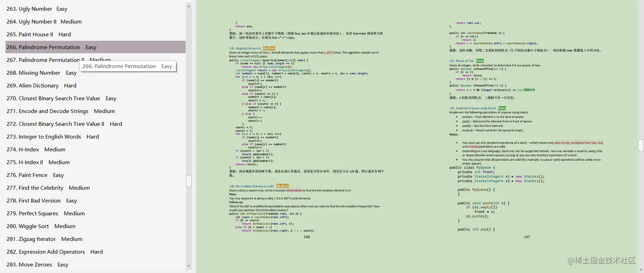644x273 pixels.
Task: Click page number 146
Action: coord(307,237)
